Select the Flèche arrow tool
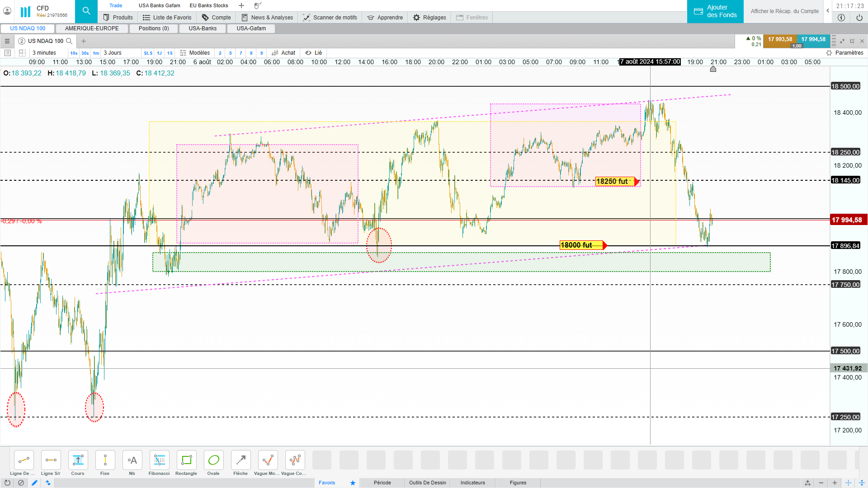Image resolution: width=868 pixels, height=488 pixels. click(x=241, y=460)
